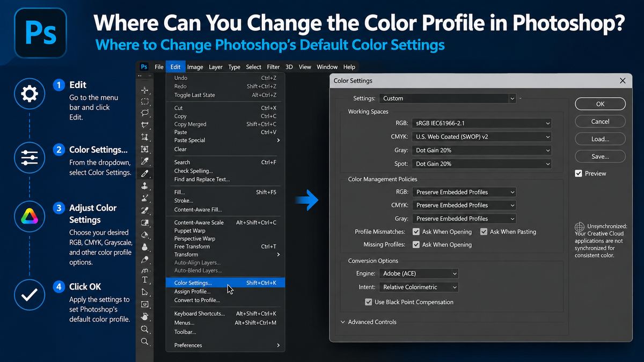Viewport: 644px width, 362px height.
Task: Choose Content-Aware Fill... menu item
Action: [x=226, y=210]
